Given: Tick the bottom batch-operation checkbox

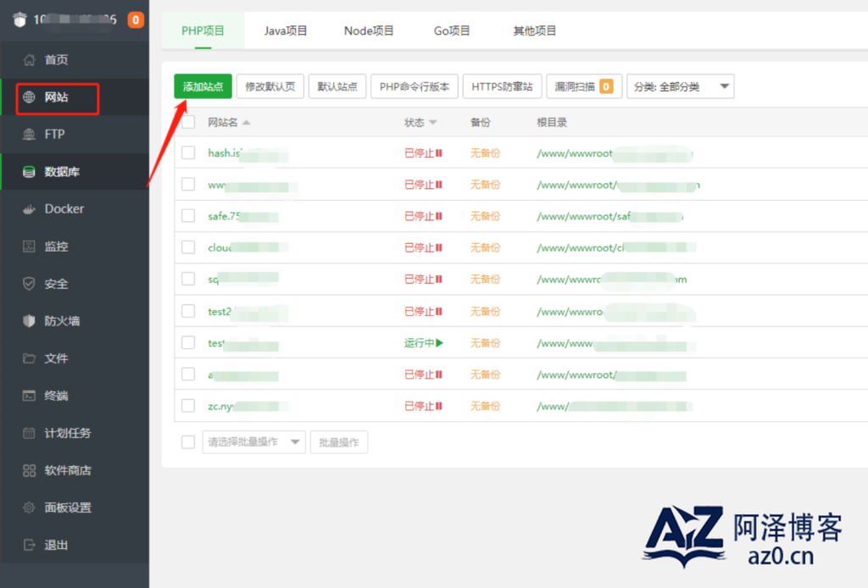Looking at the screenshot, I should (188, 442).
